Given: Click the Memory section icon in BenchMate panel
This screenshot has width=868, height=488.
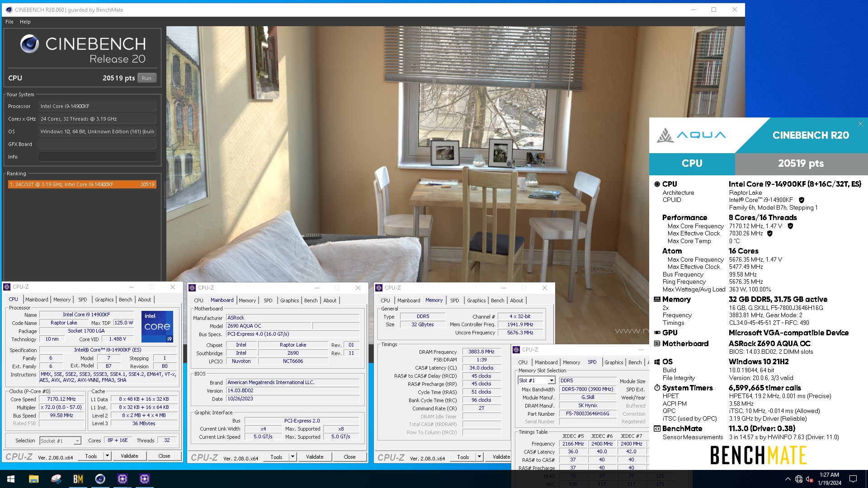Looking at the screenshot, I should (x=657, y=299).
